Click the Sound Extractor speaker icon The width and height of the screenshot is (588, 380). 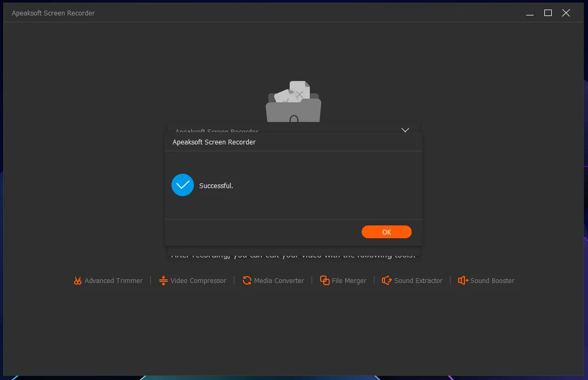pos(387,280)
